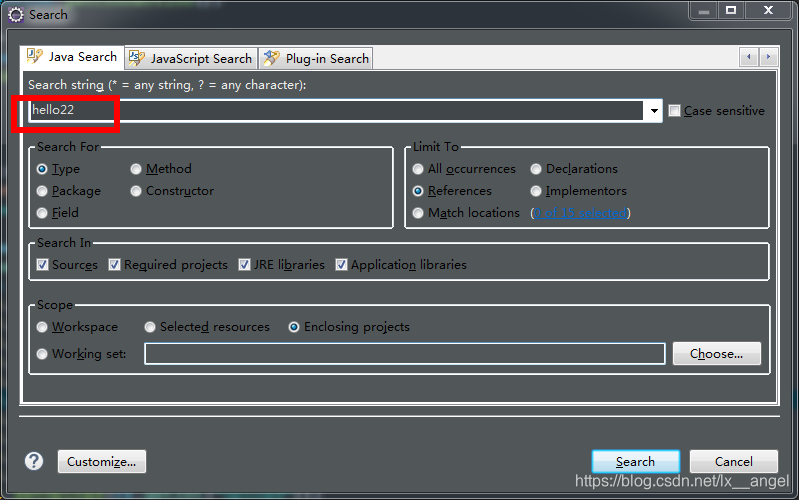
Task: Click the Plug-in Search tab icon
Action: click(x=272, y=58)
